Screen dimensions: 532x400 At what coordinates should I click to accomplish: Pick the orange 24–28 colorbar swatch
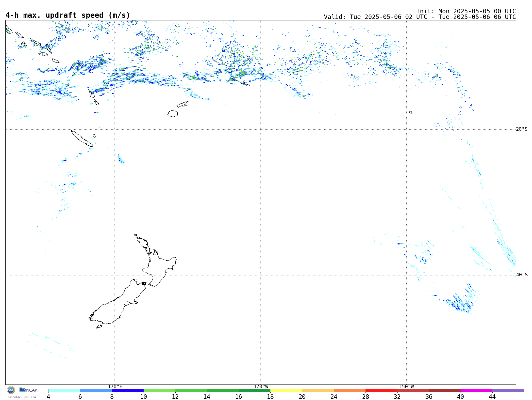350,390
